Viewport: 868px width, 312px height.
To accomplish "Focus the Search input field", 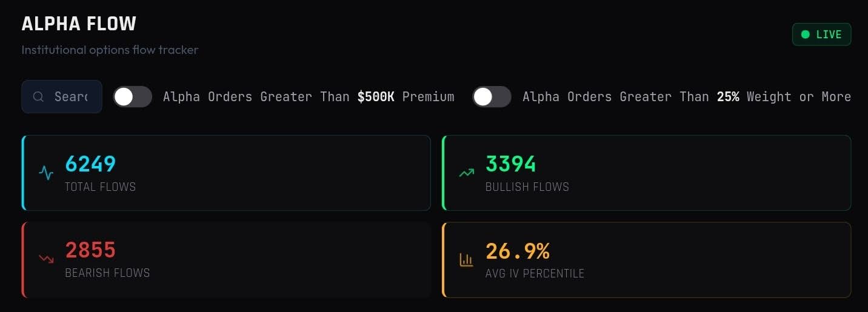I will 71,97.
